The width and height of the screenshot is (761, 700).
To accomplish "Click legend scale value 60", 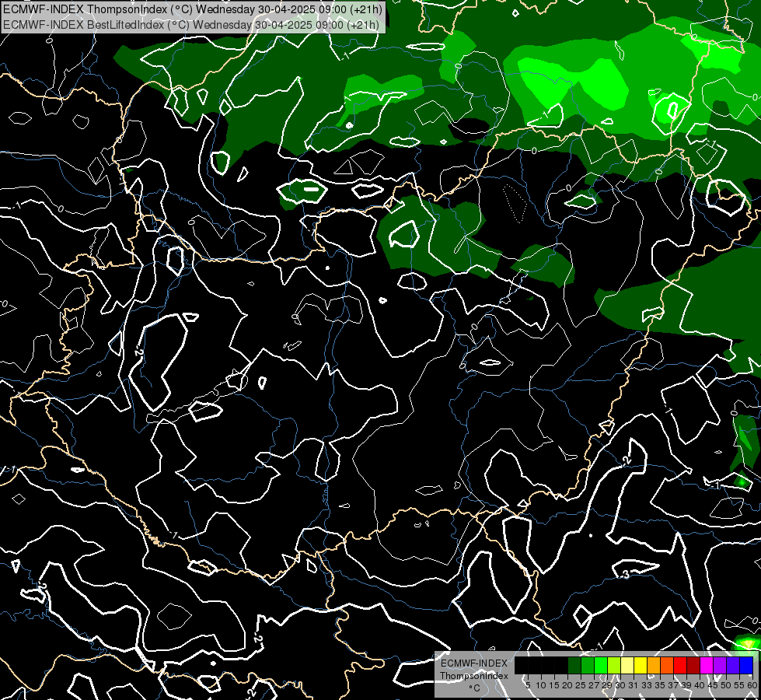I will (752, 685).
